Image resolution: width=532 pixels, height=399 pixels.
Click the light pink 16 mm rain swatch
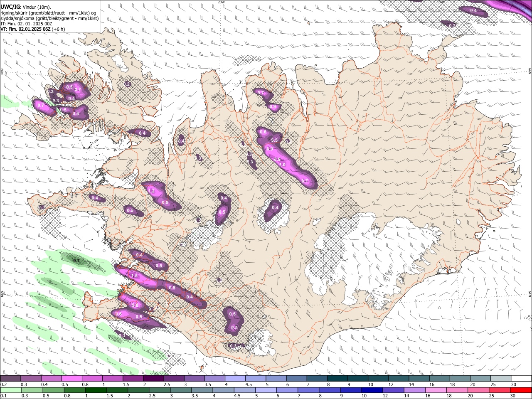436,390
